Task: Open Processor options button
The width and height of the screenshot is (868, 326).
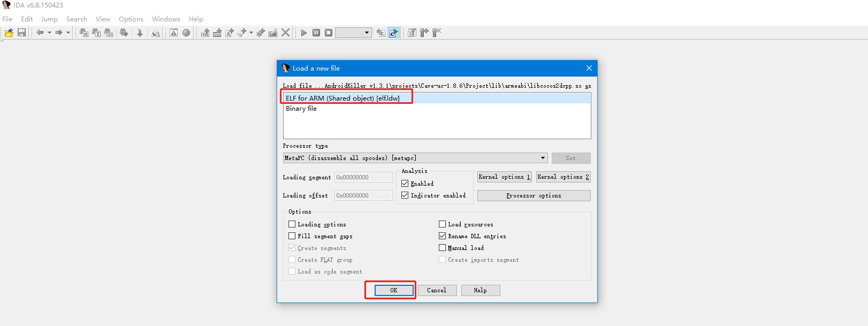Action: [x=534, y=196]
